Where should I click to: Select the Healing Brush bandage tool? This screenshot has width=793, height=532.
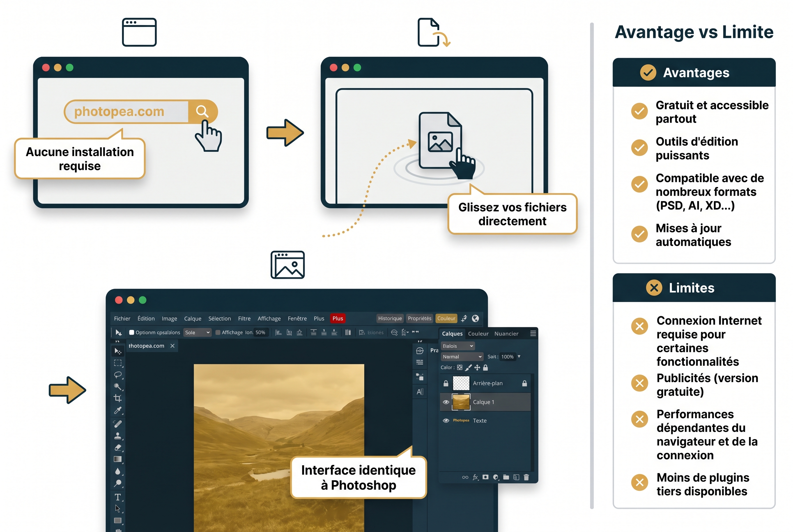coord(118,424)
